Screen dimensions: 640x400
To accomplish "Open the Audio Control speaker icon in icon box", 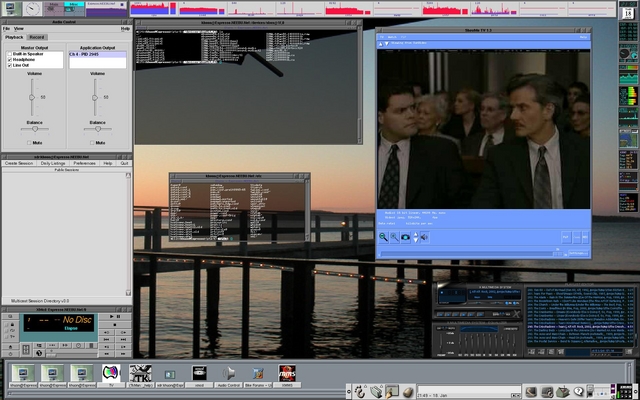I will coord(229,373).
